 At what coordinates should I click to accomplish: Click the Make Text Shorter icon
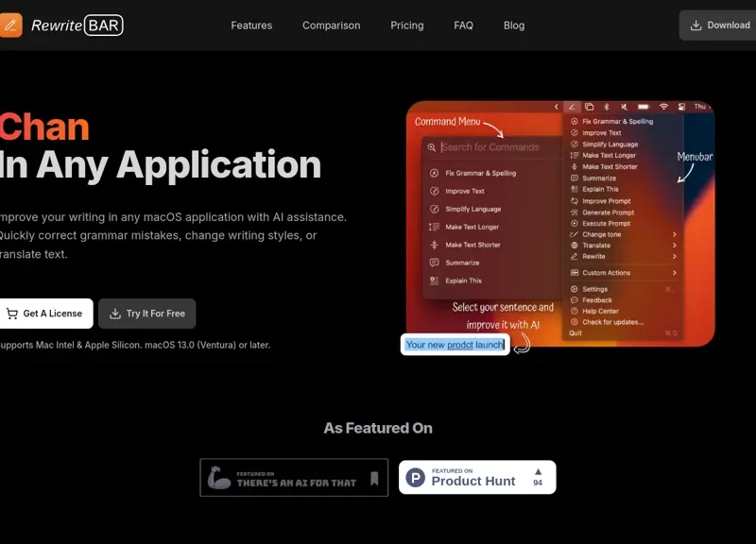tap(433, 245)
